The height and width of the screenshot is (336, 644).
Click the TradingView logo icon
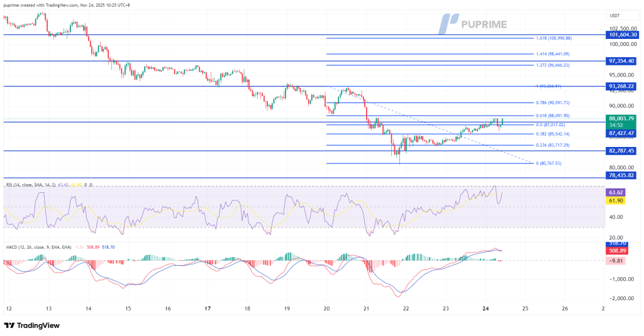click(9, 325)
